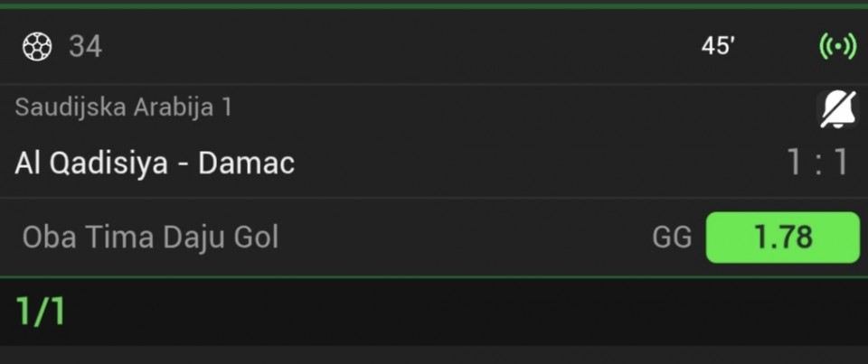Tap the green live broadcast signal icon
868x364 pixels.
[x=837, y=46]
